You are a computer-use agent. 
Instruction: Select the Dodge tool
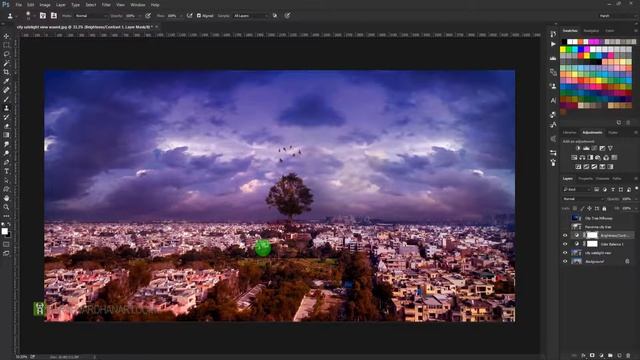(x=6, y=153)
